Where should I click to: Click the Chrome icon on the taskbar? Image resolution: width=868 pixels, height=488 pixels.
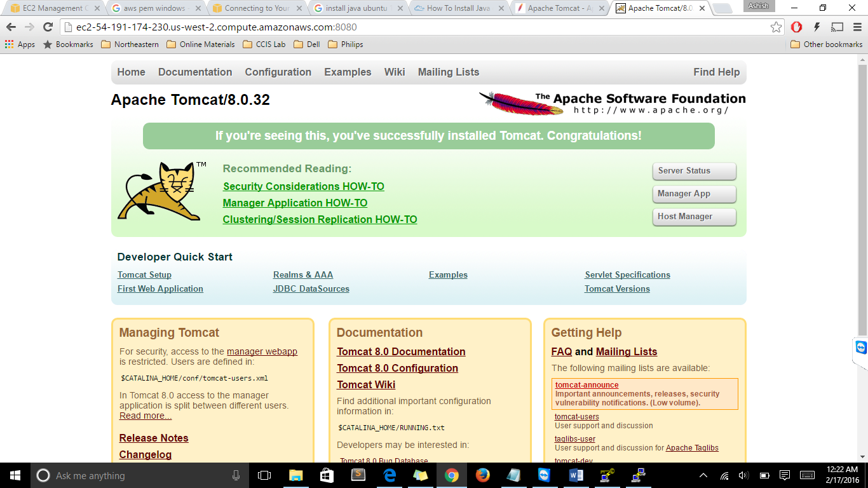tap(452, 475)
